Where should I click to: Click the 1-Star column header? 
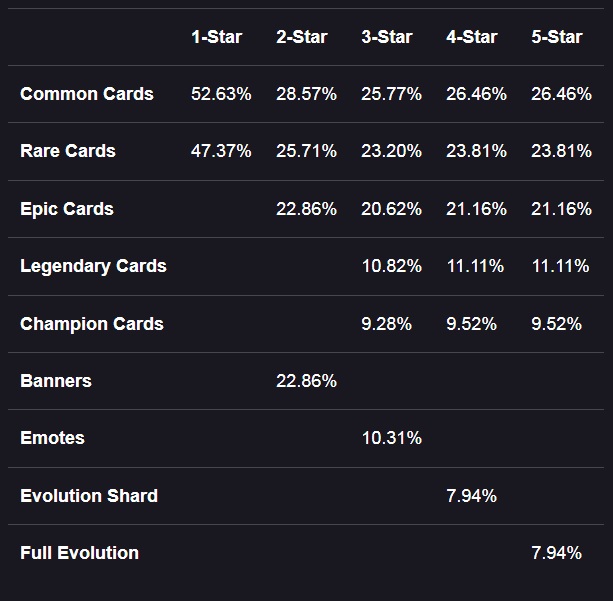[x=217, y=37]
